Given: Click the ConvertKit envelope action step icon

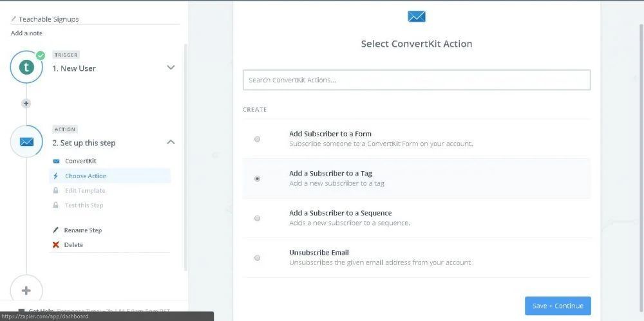Looking at the screenshot, I should click(x=26, y=142).
